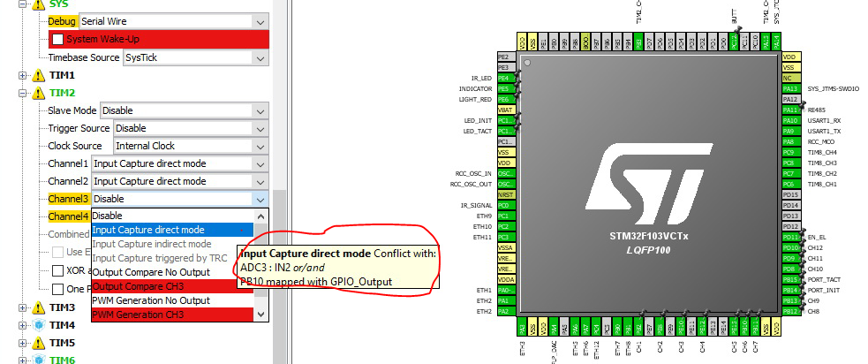This screenshot has height=364, width=868.
Task: Select the TIM5 tree label
Action: 62,343
